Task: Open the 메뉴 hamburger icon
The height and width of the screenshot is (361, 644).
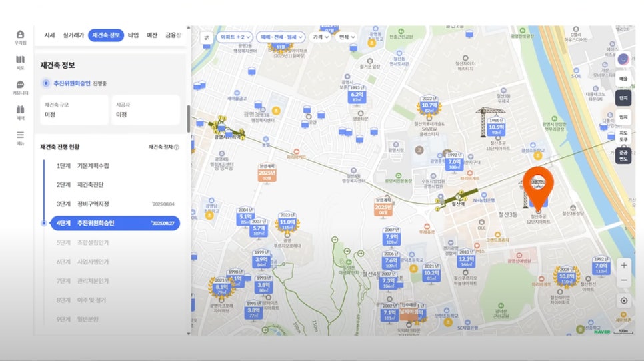Action: click(20, 137)
